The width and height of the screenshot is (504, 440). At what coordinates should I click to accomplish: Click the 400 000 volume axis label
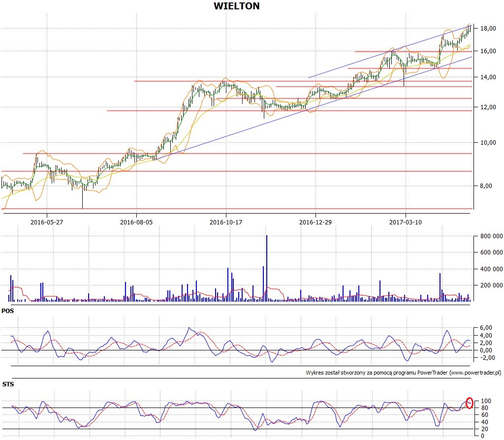492,269
